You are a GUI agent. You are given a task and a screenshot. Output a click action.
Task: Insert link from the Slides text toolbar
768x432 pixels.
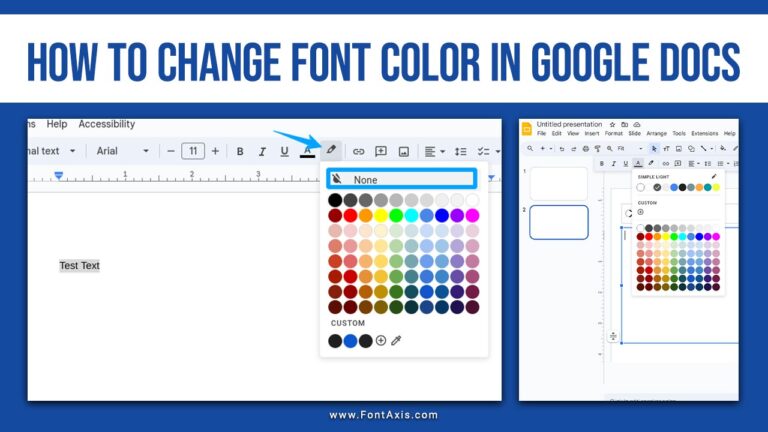[x=666, y=164]
